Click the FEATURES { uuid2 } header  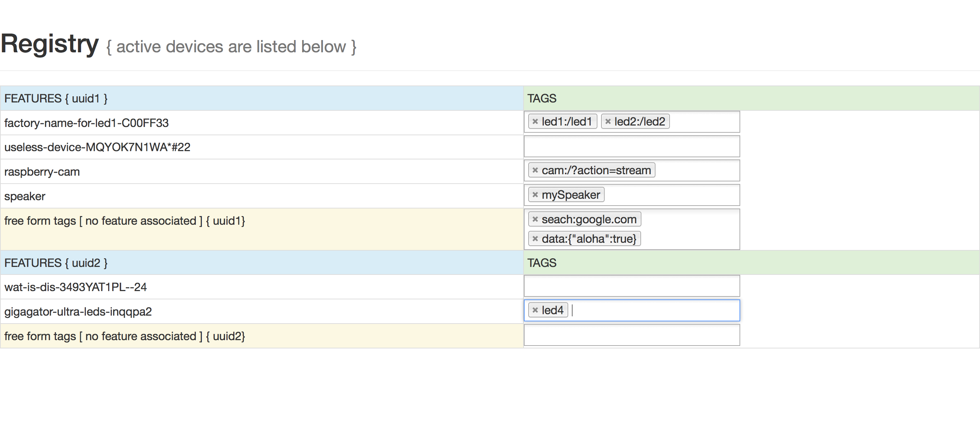click(56, 263)
